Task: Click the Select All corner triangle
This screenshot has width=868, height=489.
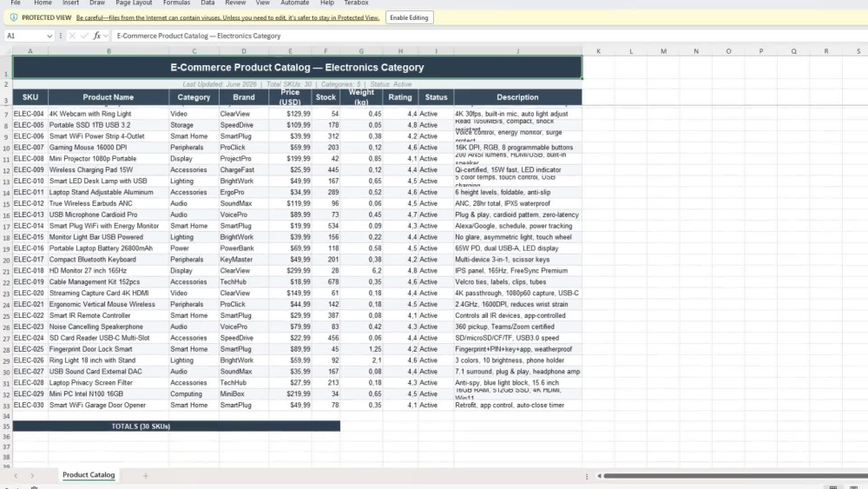Action: (7, 51)
